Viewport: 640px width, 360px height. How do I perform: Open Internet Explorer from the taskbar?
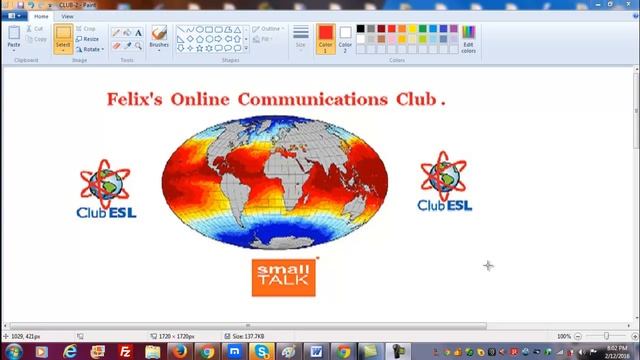pos(70,351)
